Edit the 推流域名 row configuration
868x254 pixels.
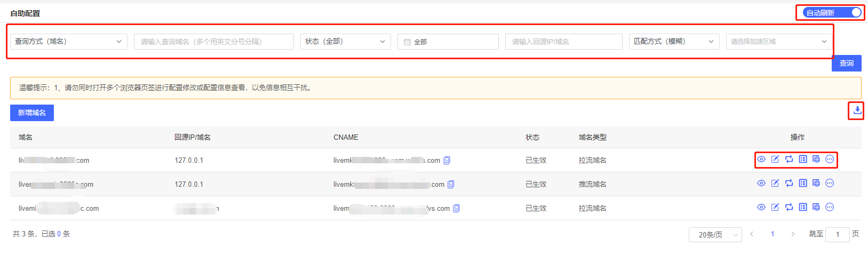tap(775, 183)
